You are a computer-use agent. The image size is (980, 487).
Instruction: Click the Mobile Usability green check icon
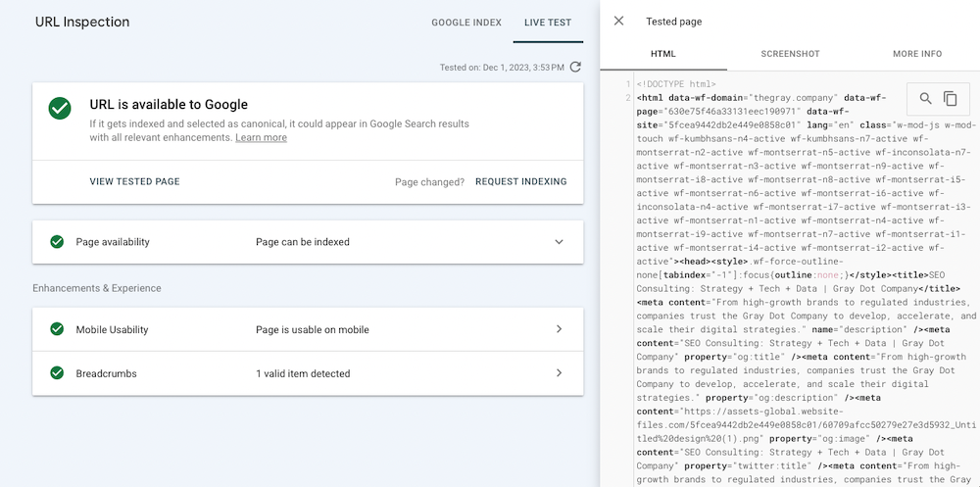(x=57, y=329)
